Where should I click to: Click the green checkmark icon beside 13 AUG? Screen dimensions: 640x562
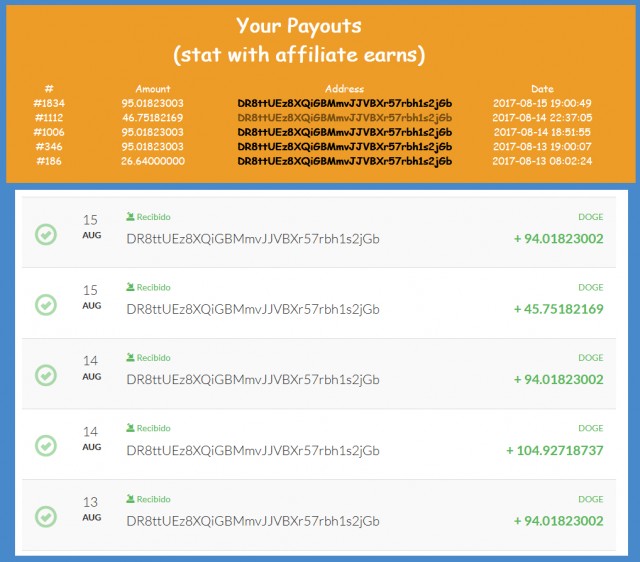tap(45, 516)
